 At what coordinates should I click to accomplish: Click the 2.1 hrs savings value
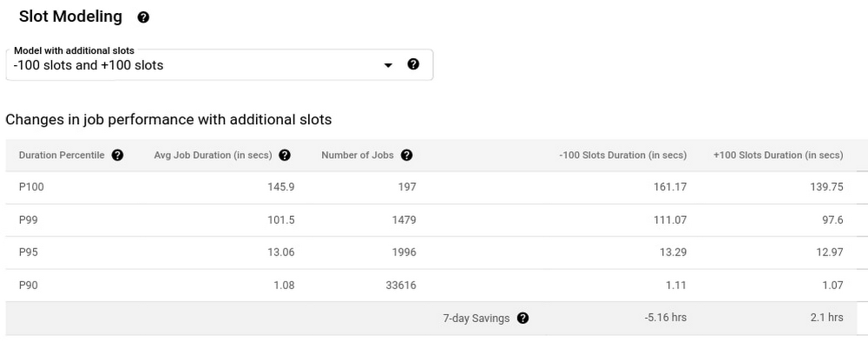(828, 318)
